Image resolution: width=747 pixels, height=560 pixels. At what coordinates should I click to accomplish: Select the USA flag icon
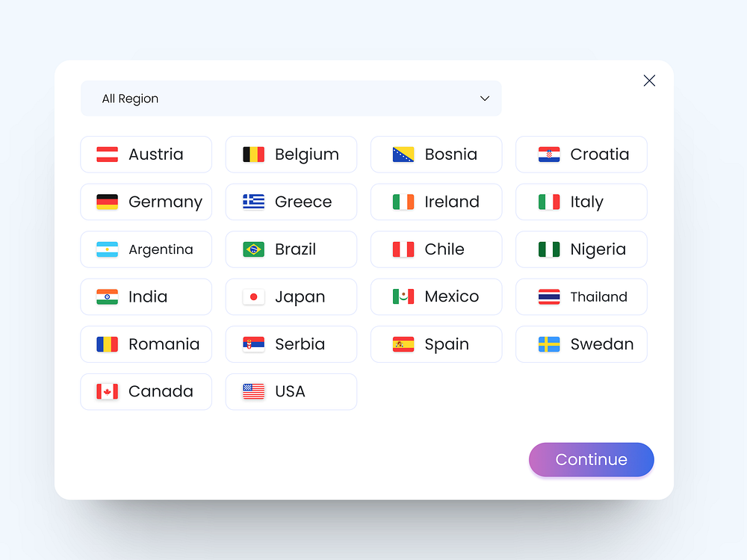[x=253, y=391]
